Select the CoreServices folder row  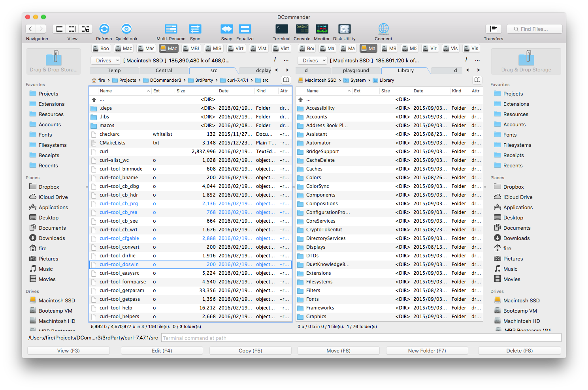(x=389, y=221)
